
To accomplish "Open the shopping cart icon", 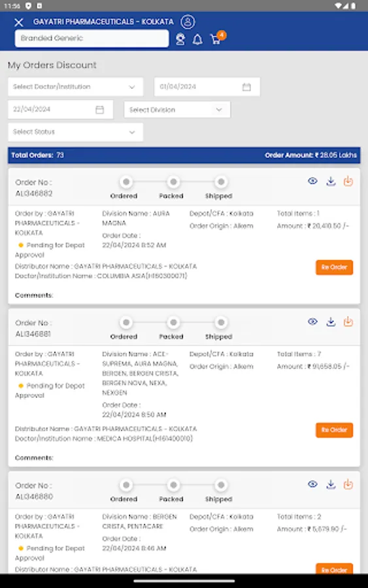I will pyautogui.click(x=216, y=39).
